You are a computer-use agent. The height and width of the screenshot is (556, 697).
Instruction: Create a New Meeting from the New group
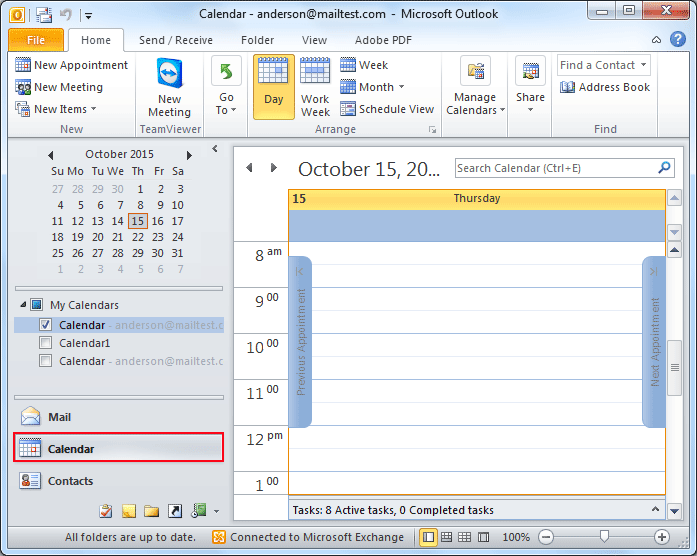click(x=59, y=87)
